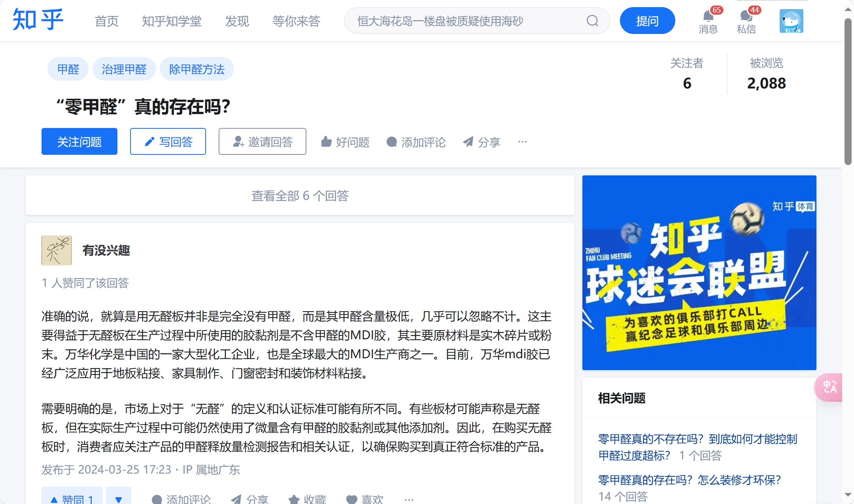Expand all answers via 查看全部 6 个回答

tap(300, 196)
